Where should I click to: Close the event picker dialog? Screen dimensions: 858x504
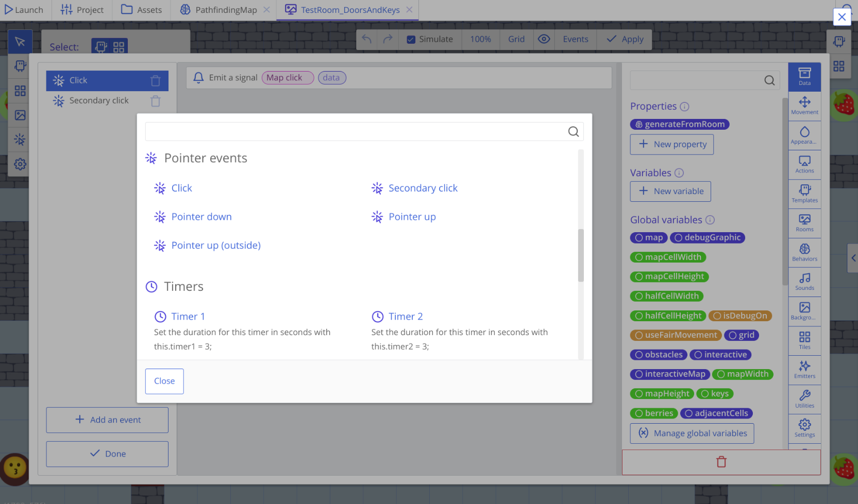click(x=164, y=381)
